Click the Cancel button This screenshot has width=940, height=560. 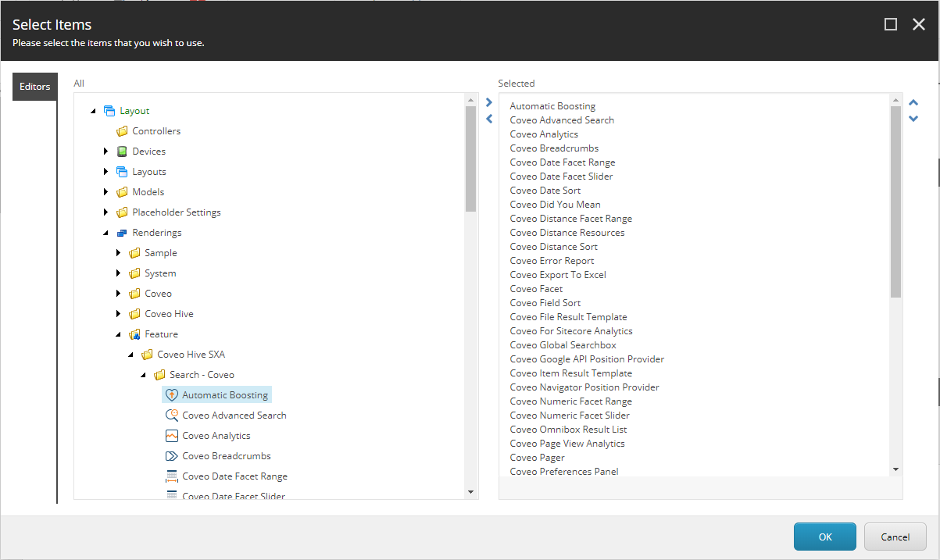[x=895, y=537]
